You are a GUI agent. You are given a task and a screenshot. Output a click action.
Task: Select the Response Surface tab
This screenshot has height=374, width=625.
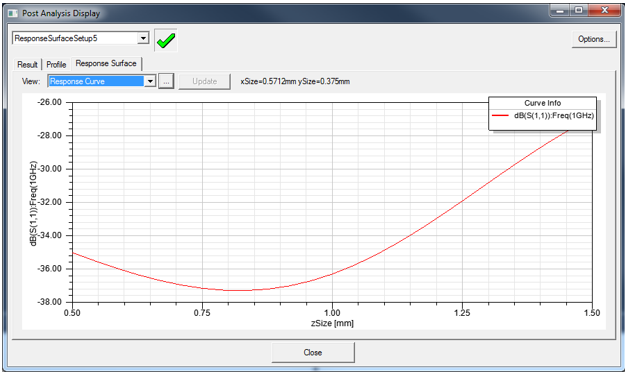click(x=106, y=63)
